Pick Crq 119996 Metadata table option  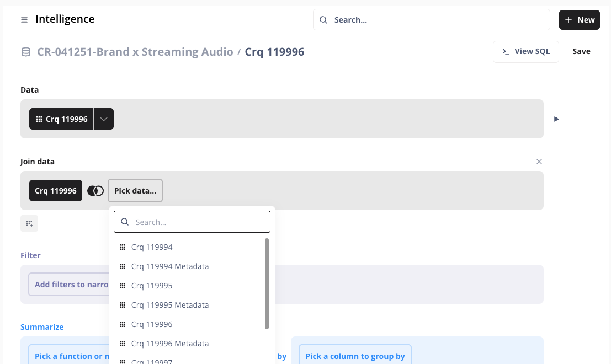point(169,344)
